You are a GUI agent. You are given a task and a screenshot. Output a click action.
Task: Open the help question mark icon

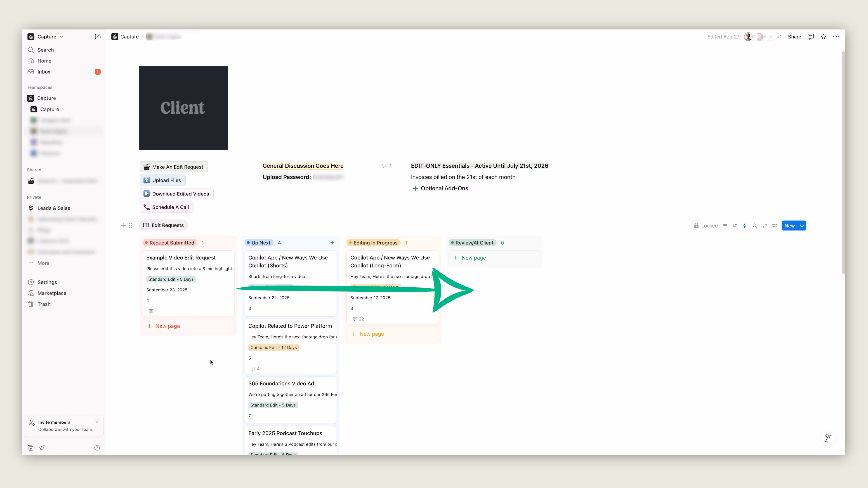click(97, 448)
